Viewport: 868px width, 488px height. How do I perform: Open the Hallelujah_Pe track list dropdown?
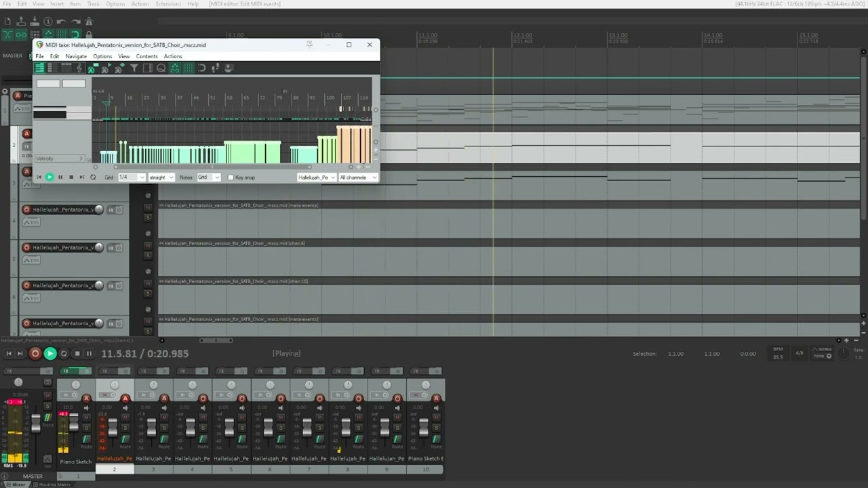[317, 178]
